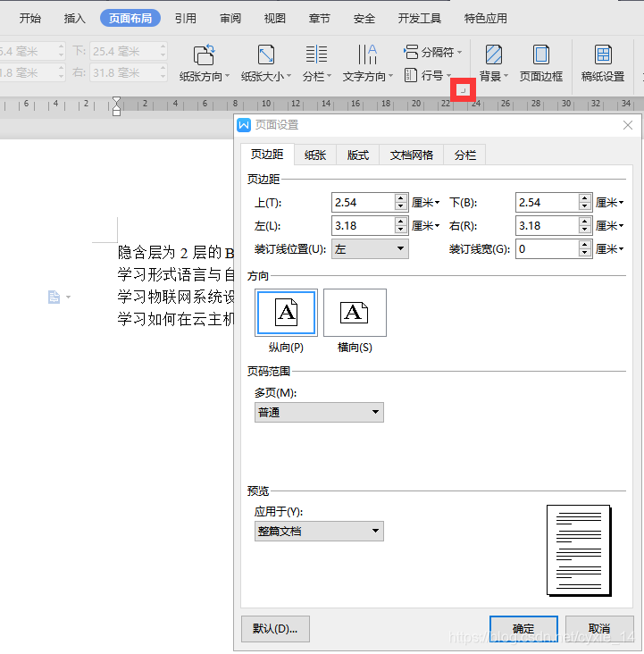Viewport: 644px width, 654px height.
Task: Click the 右(R) margin input field
Action: tap(547, 226)
